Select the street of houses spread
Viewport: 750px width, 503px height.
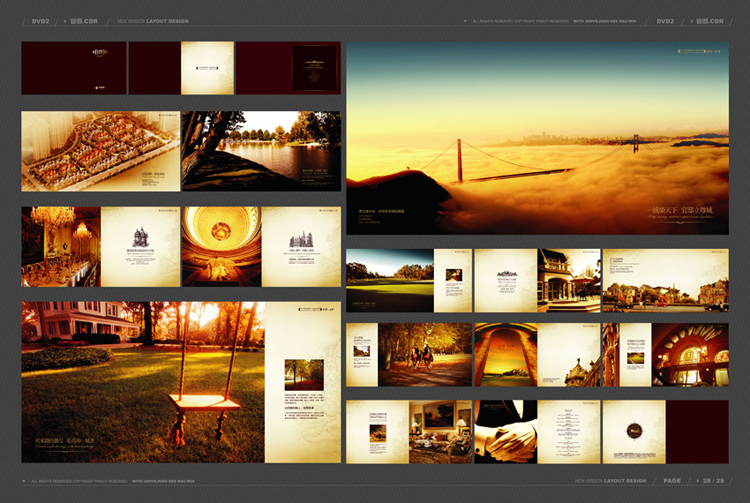tap(665, 281)
